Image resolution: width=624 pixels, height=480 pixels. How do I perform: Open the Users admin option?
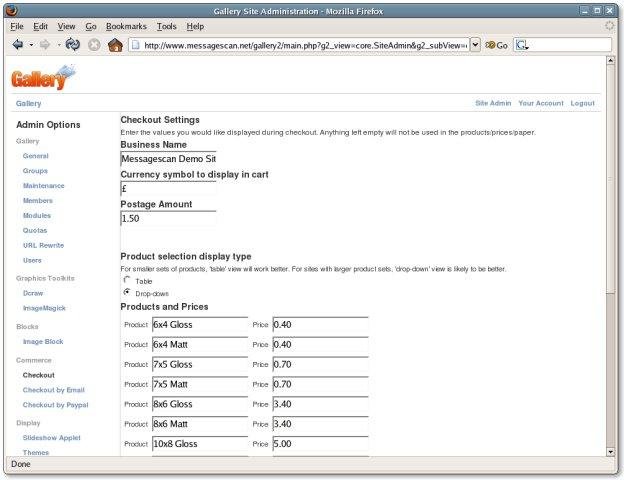tap(32, 260)
